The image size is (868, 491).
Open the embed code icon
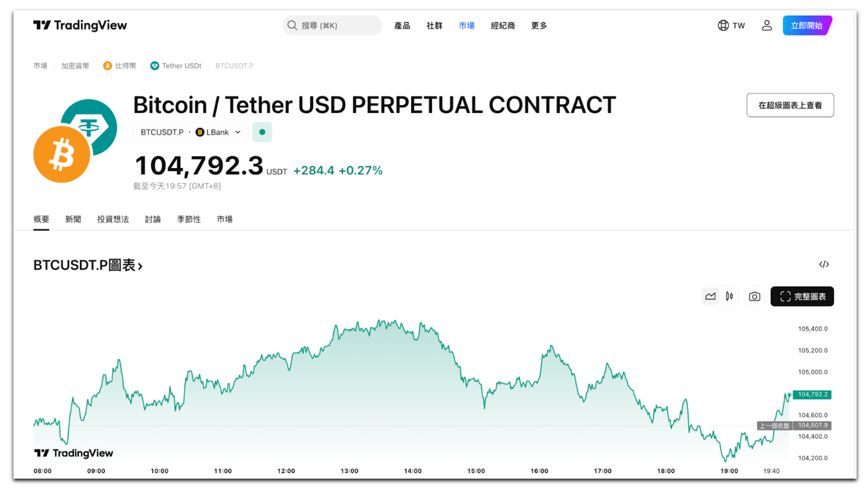(824, 265)
